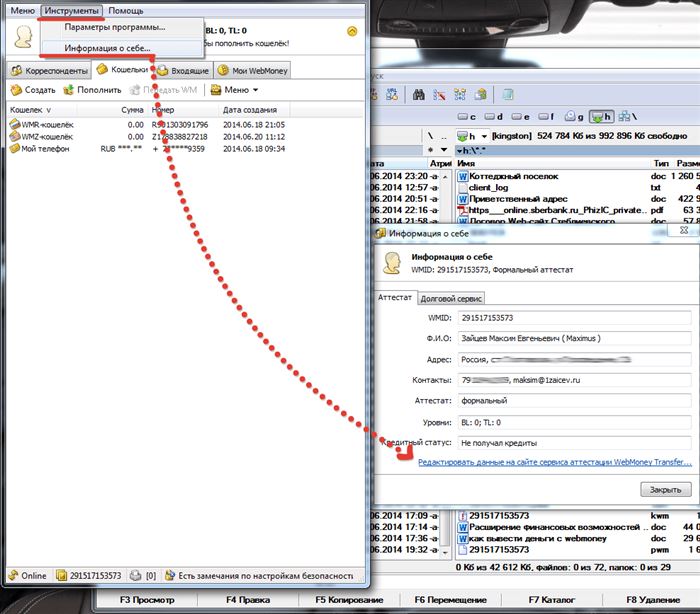Click the Ф.И.О field
700x614 pixels.
pos(575,338)
